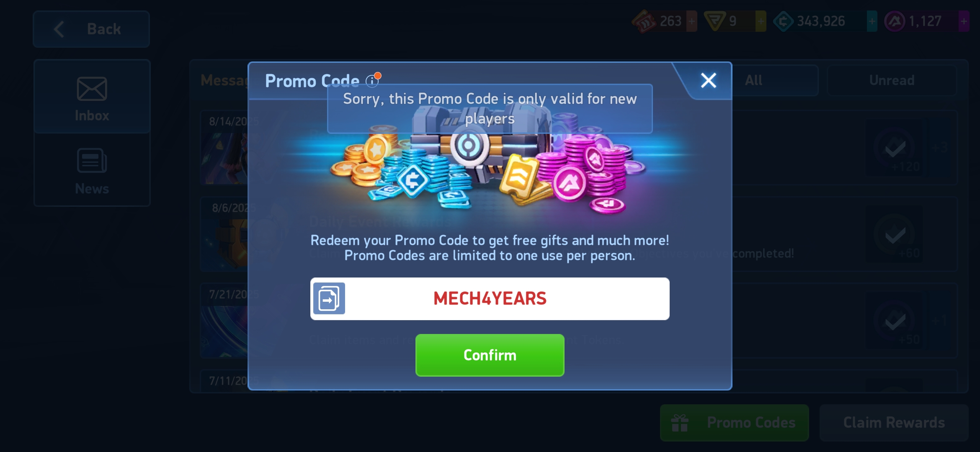This screenshot has height=452, width=980.
Task: Add more tokens next to 9
Action: [x=761, y=21]
